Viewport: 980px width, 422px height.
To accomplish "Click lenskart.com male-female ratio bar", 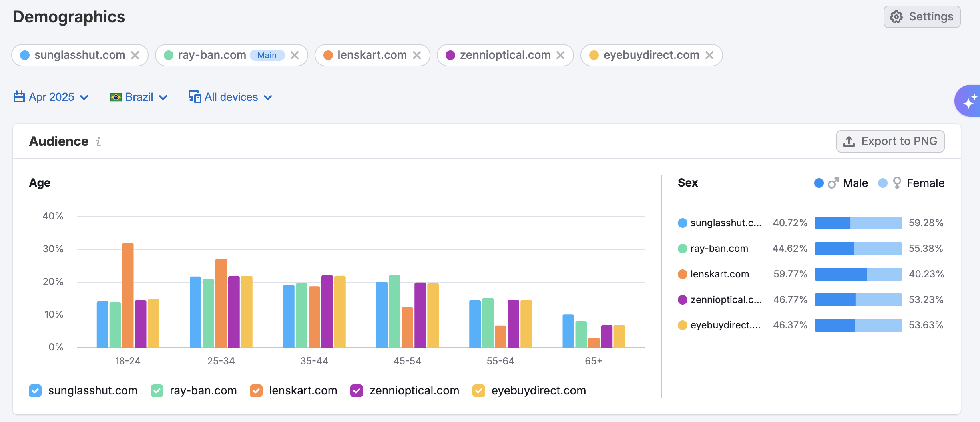I will 858,274.
